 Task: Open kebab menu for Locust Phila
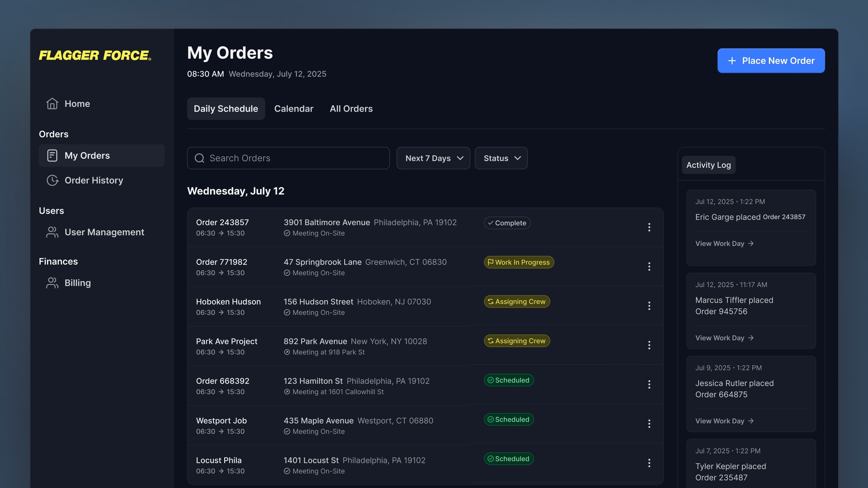(649, 463)
